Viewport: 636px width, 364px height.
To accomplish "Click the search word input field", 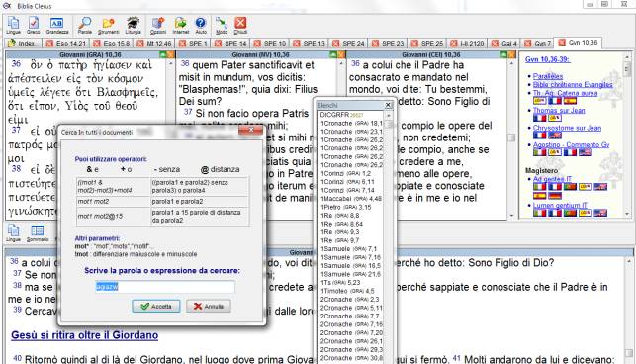I will point(165,287).
